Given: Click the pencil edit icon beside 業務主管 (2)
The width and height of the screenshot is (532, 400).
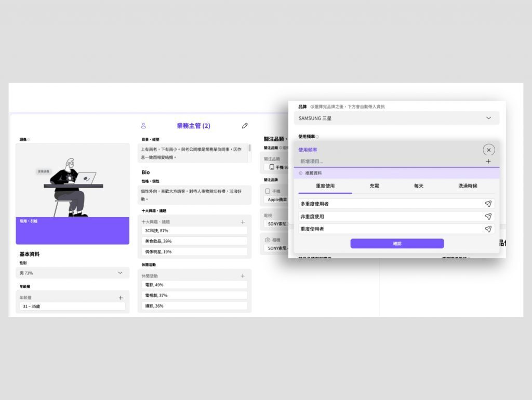Looking at the screenshot, I should (245, 126).
